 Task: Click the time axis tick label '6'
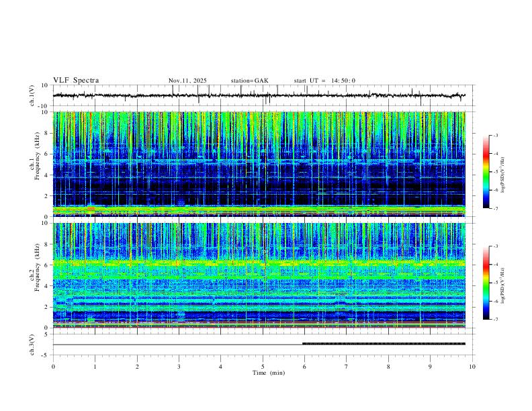pos(304,367)
